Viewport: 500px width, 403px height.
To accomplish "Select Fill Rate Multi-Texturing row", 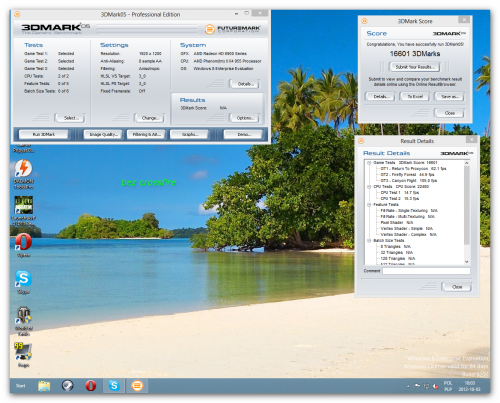I will (408, 217).
